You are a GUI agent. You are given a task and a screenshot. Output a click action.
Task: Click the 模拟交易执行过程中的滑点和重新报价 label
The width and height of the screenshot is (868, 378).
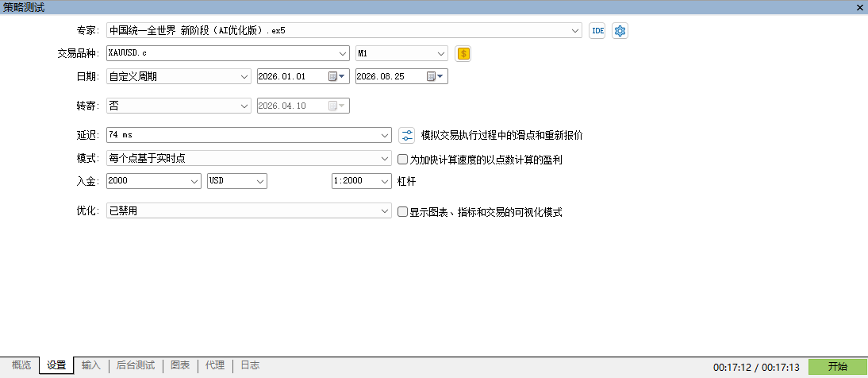click(501, 135)
